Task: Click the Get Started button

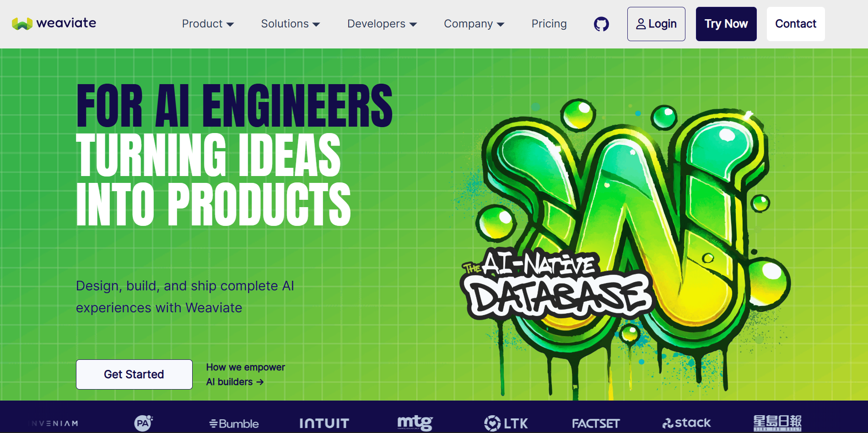Action: pyautogui.click(x=134, y=374)
